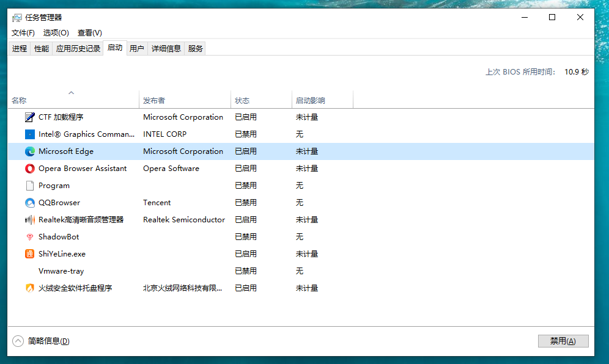Click the Intel Graphics Command blue icon

coord(29,134)
